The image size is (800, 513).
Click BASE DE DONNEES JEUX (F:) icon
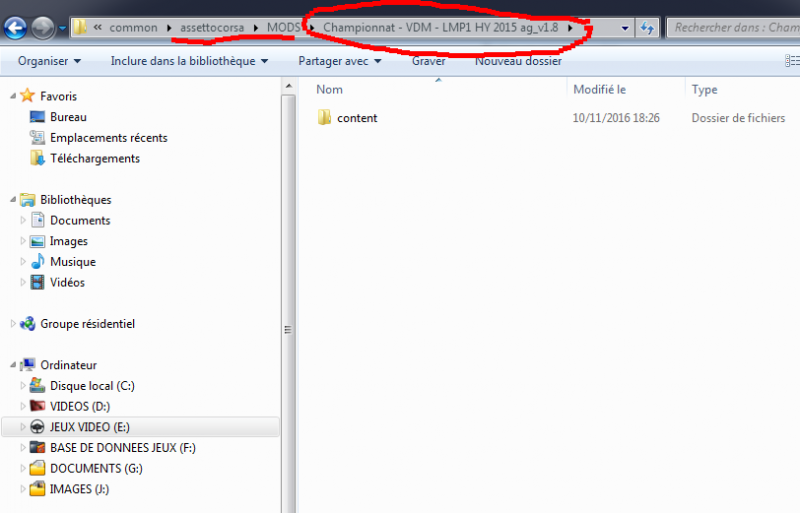(x=37, y=447)
